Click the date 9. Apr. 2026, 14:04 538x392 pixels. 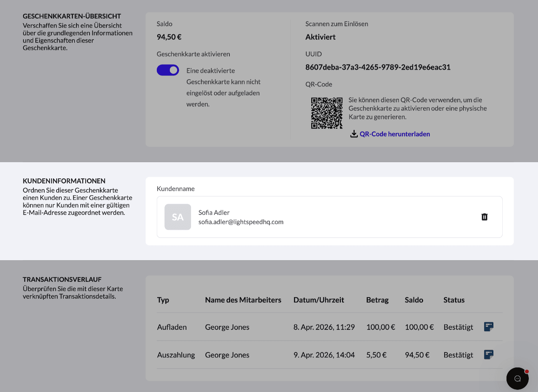point(324,355)
